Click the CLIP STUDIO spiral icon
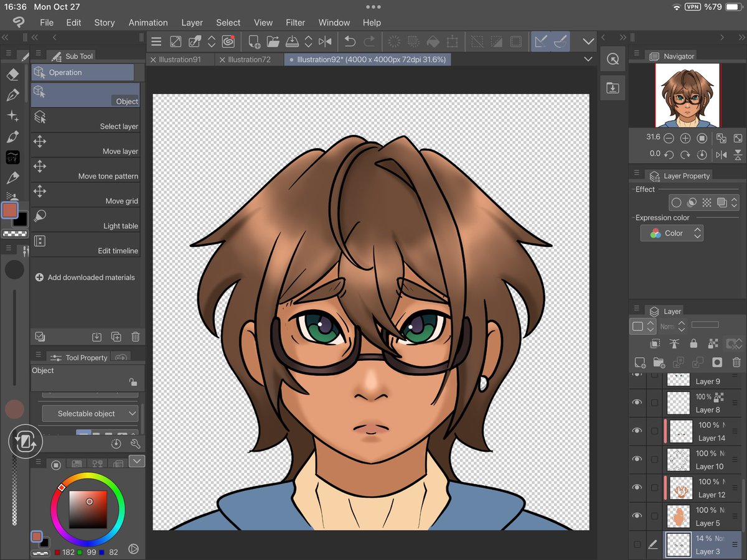This screenshot has width=747, height=560. tap(228, 42)
